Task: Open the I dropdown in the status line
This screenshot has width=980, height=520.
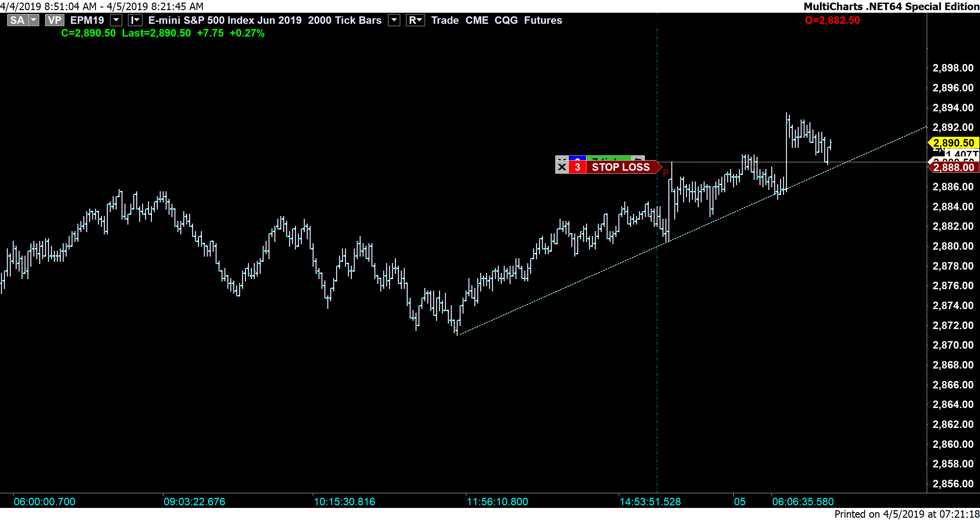Action: click(x=135, y=20)
